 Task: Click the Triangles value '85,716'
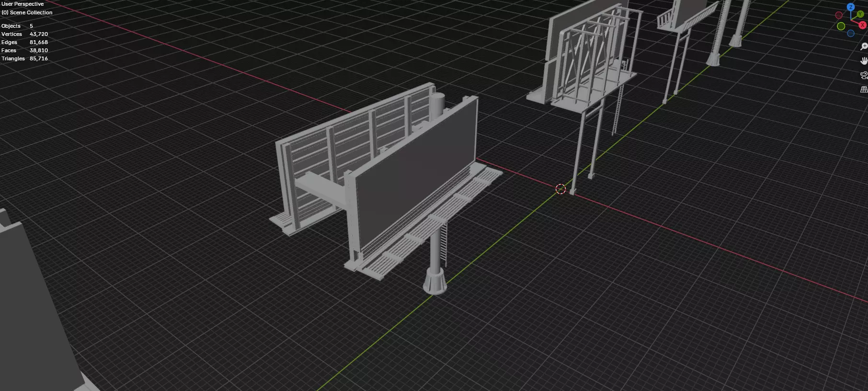click(x=39, y=58)
